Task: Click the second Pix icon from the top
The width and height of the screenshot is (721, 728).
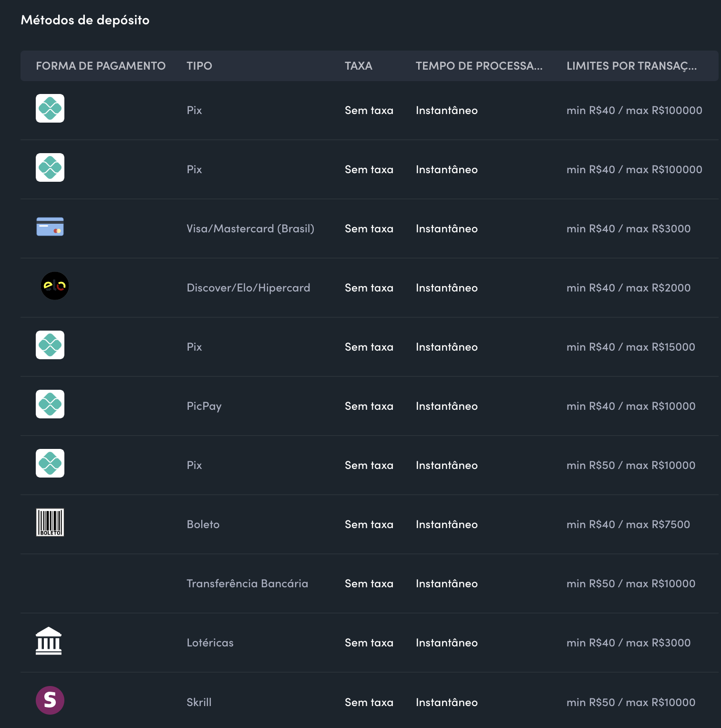Action: [50, 167]
